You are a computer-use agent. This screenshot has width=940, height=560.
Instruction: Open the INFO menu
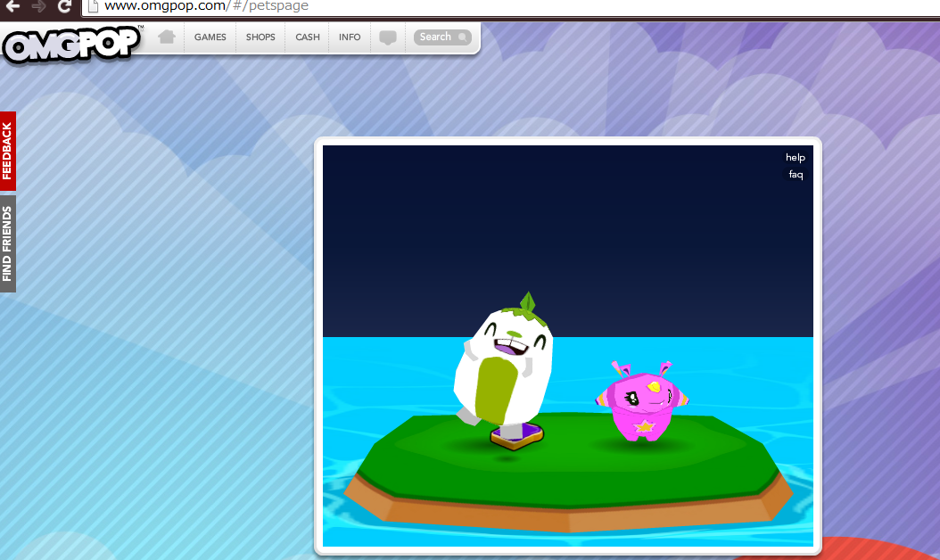click(x=350, y=37)
